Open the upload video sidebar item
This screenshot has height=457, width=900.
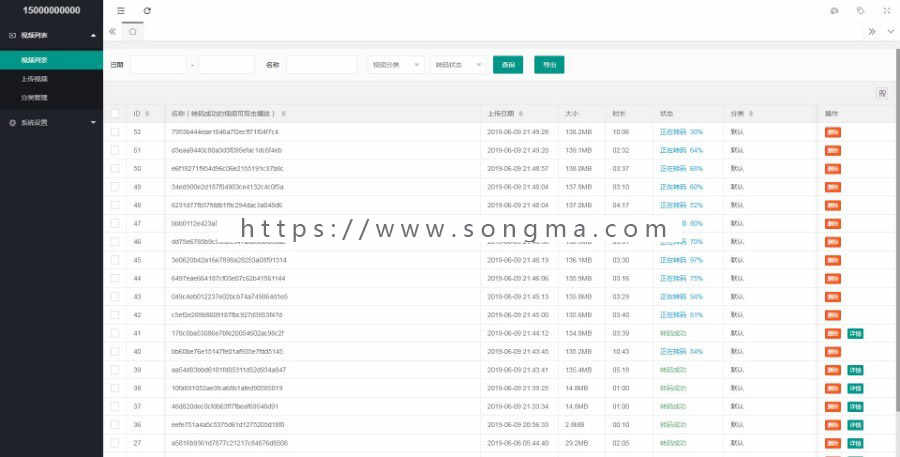(51, 79)
